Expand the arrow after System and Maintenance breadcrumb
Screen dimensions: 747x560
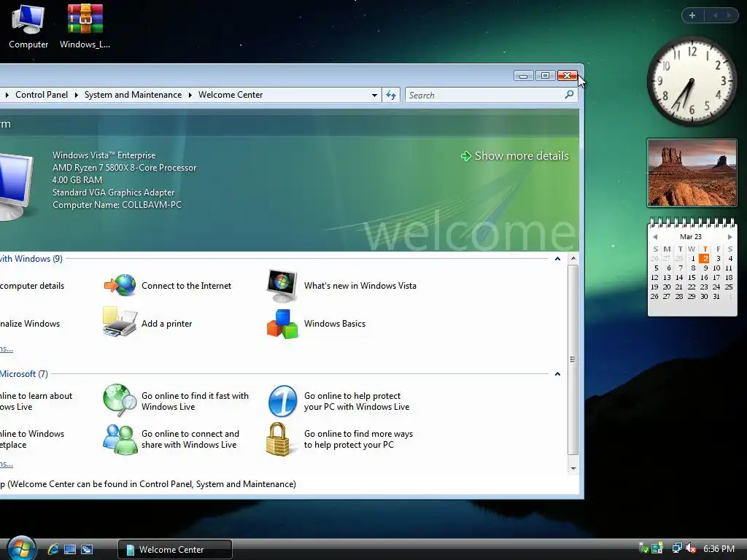190,95
